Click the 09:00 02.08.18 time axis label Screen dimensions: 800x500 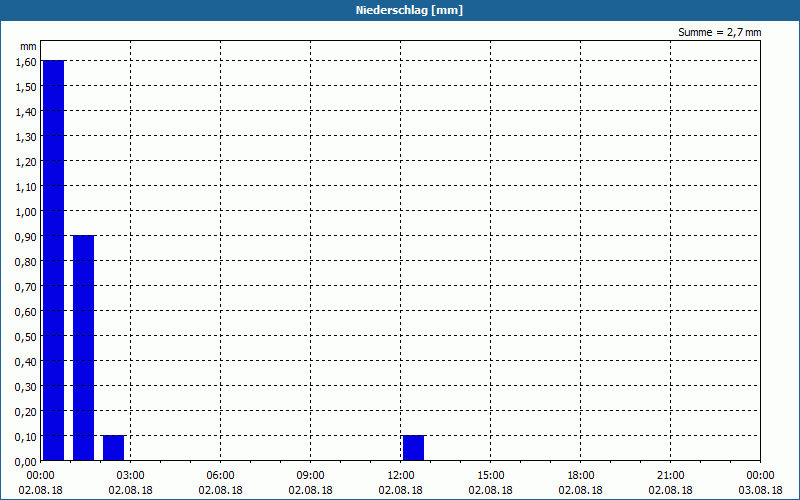310,483
